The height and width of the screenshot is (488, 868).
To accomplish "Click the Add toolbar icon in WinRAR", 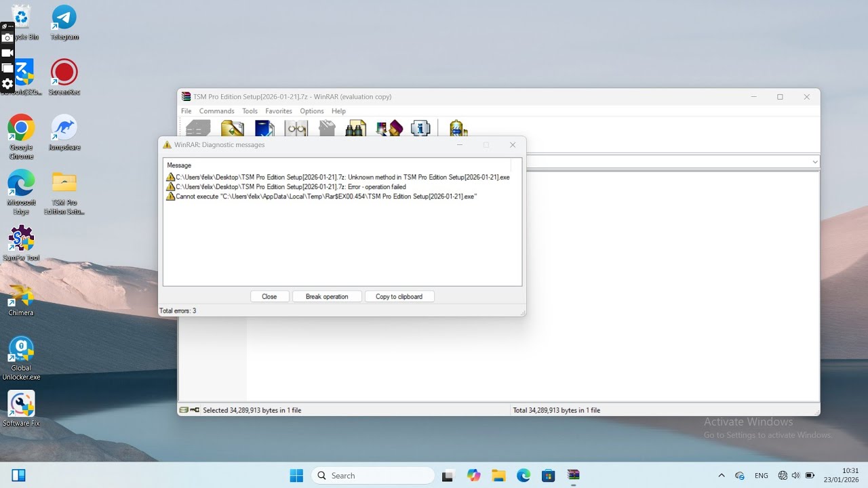I will click(198, 128).
